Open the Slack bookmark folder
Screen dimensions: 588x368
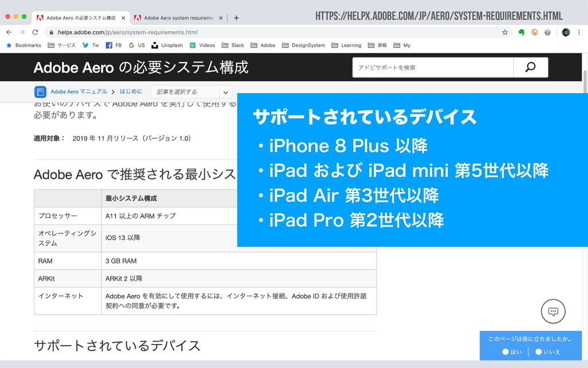(x=233, y=45)
